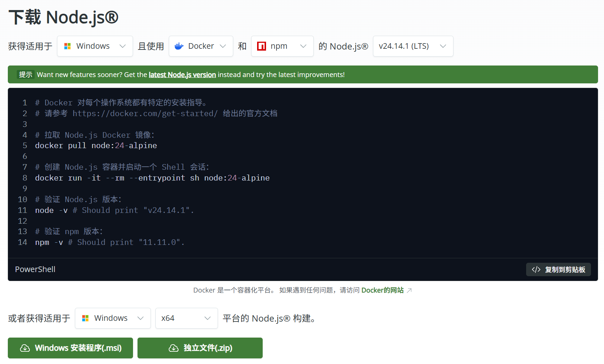This screenshot has width=604, height=364.
Task: Click the Windows logo icon in top dropdown
Action: coord(67,46)
